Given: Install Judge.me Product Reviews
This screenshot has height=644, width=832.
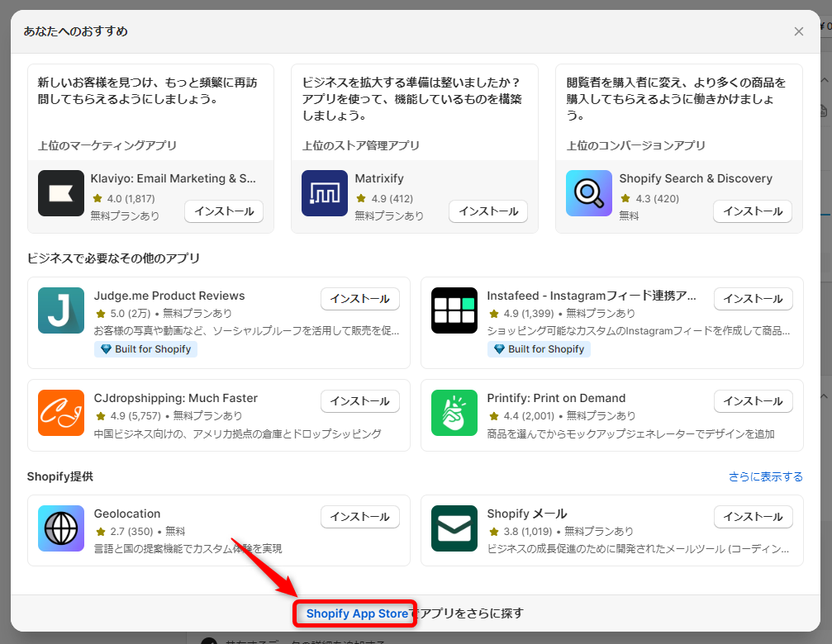Looking at the screenshot, I should (x=359, y=299).
